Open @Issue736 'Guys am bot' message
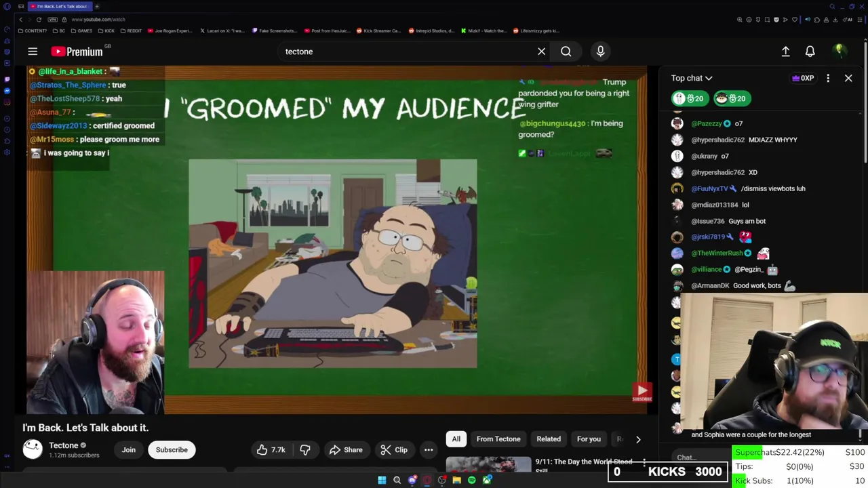Screen dimensions: 868x488 [728, 221]
